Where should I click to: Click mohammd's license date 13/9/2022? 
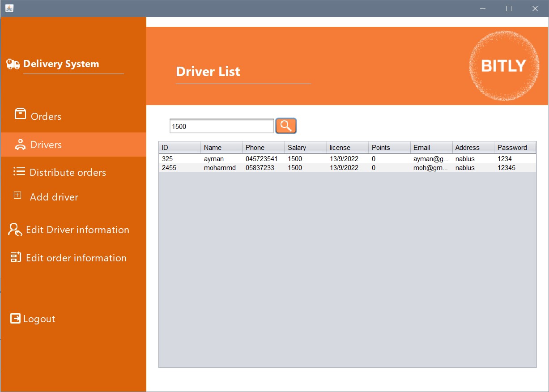[x=348, y=168]
